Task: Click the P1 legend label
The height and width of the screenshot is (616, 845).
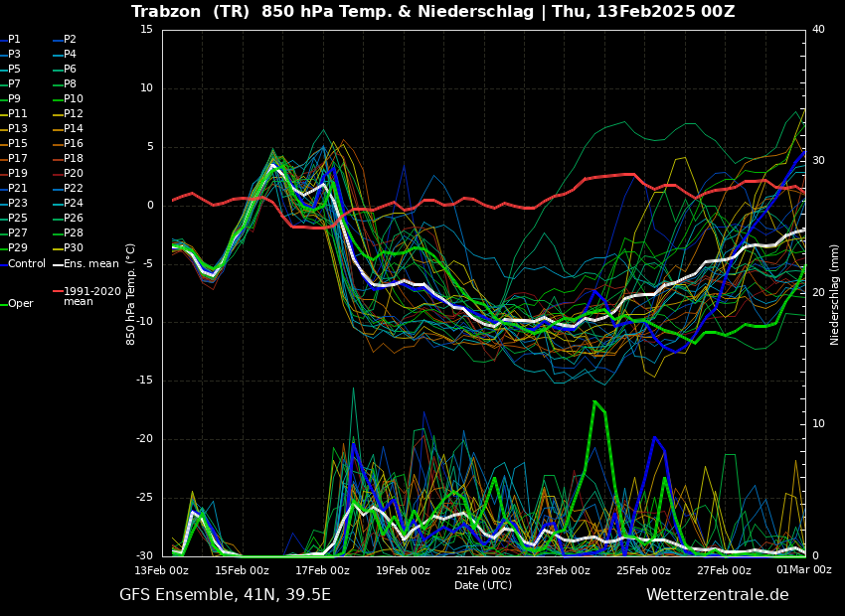Action: pyautogui.click(x=14, y=40)
